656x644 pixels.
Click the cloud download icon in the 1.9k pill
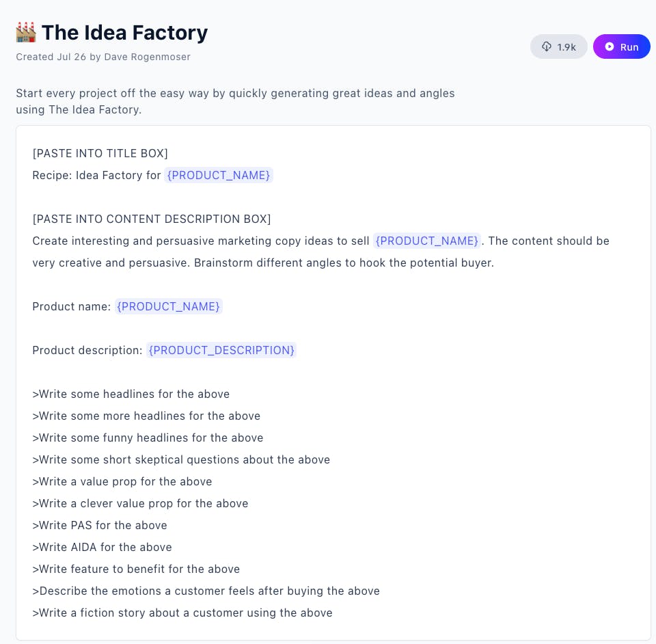547,47
